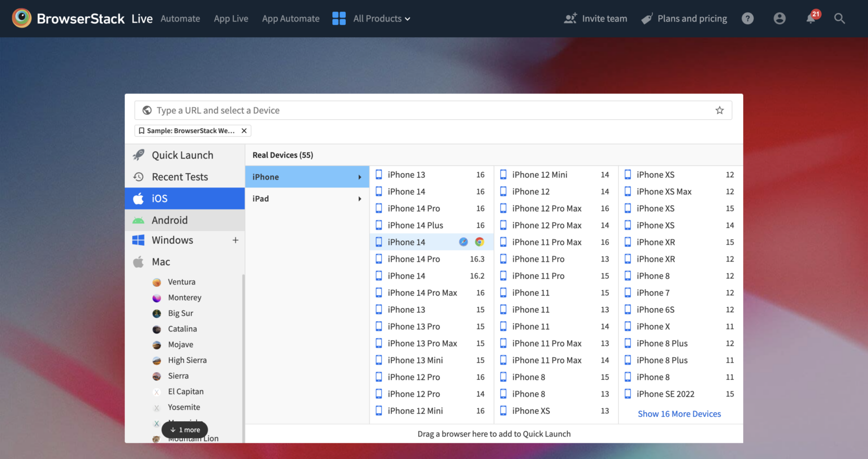Expand the iPhone device category chevron

click(x=360, y=177)
